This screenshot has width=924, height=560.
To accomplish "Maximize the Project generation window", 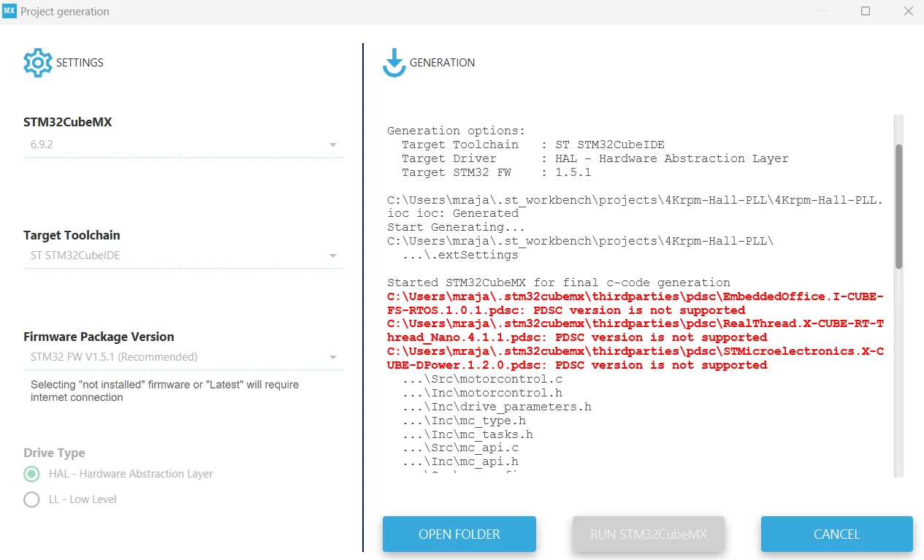I will click(x=866, y=11).
